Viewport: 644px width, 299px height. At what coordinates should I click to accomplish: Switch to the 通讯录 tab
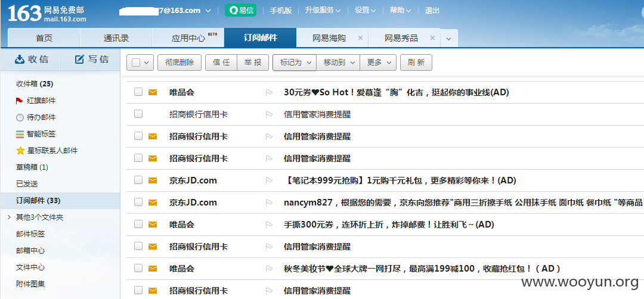click(x=116, y=38)
